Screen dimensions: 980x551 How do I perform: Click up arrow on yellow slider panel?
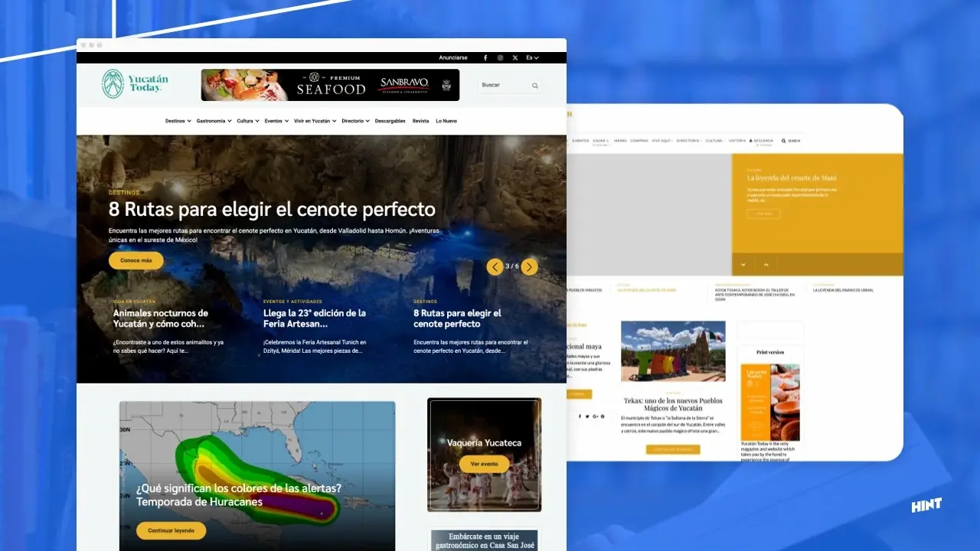pos(765,265)
